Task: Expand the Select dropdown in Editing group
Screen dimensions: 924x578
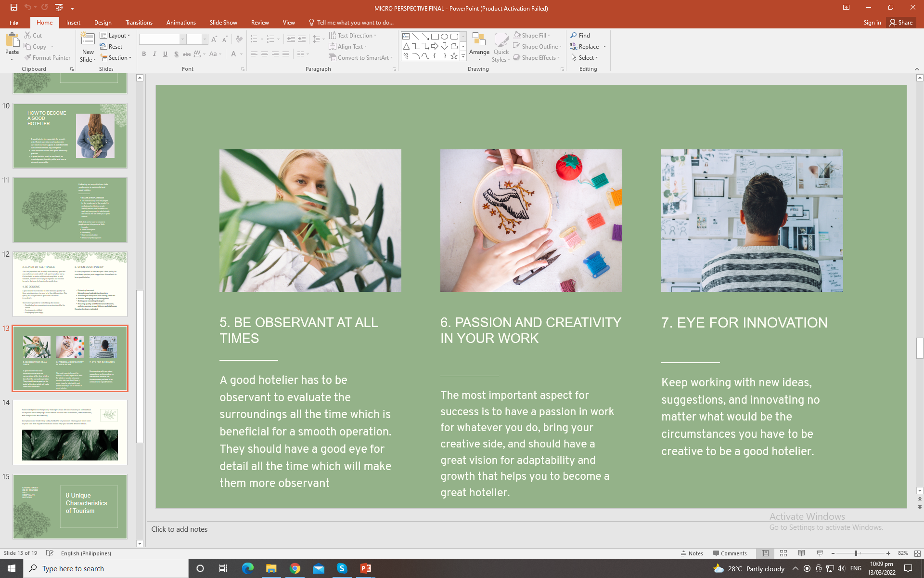Action: click(585, 58)
